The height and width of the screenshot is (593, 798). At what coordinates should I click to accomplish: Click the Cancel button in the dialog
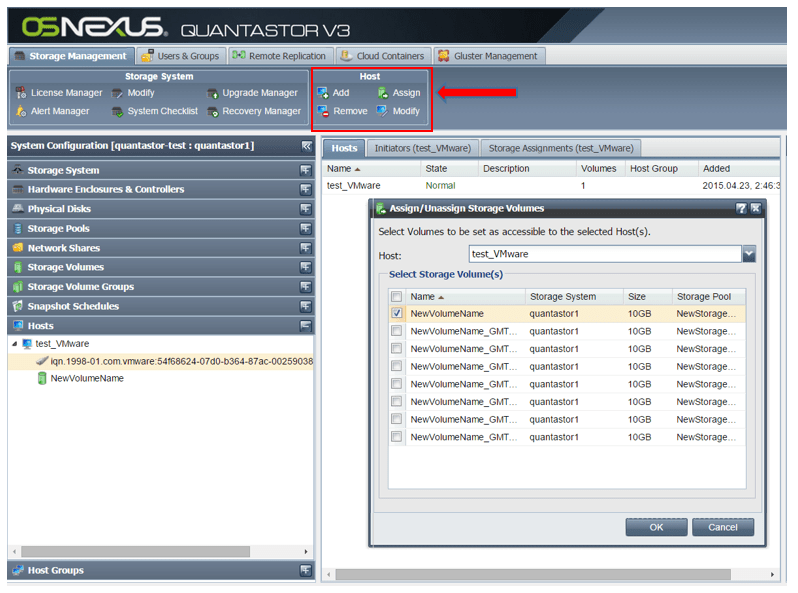tap(722, 527)
